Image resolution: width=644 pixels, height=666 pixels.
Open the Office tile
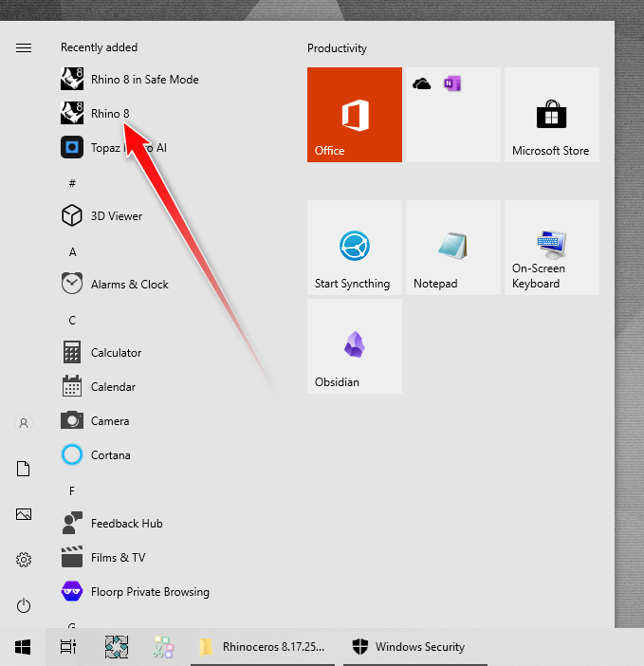pyautogui.click(x=354, y=115)
